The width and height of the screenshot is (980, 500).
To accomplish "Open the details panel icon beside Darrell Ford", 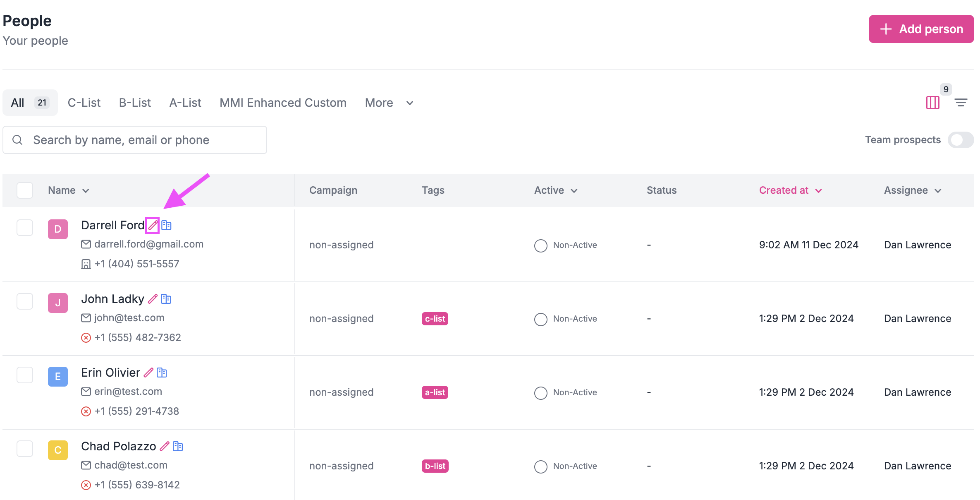I will [166, 225].
